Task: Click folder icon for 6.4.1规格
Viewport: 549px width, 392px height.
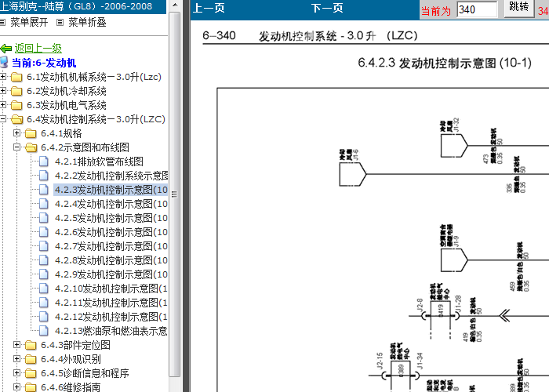Action: point(31,133)
